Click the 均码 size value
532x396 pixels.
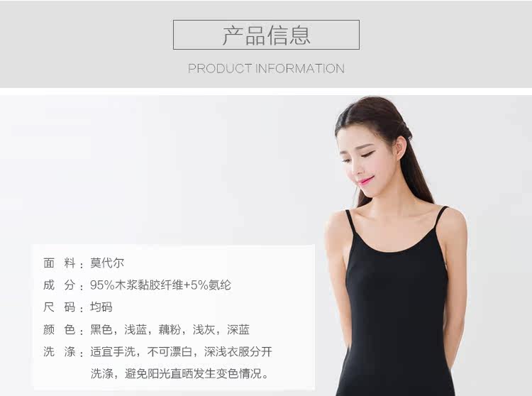coord(101,307)
